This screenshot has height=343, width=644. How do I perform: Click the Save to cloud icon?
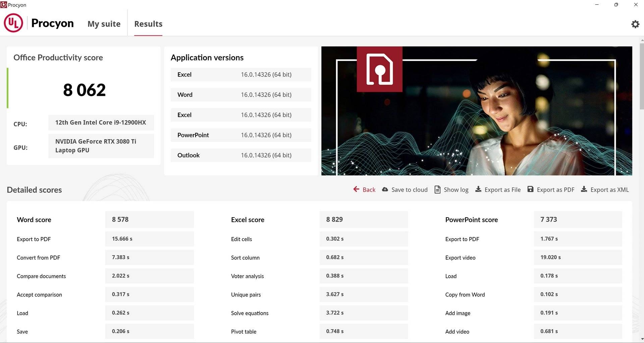[x=385, y=189]
